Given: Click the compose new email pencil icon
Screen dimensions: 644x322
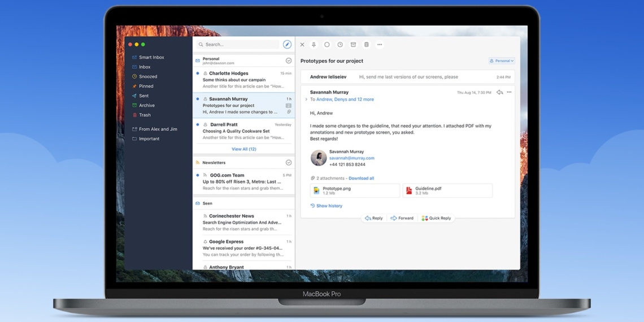Looking at the screenshot, I should (287, 45).
